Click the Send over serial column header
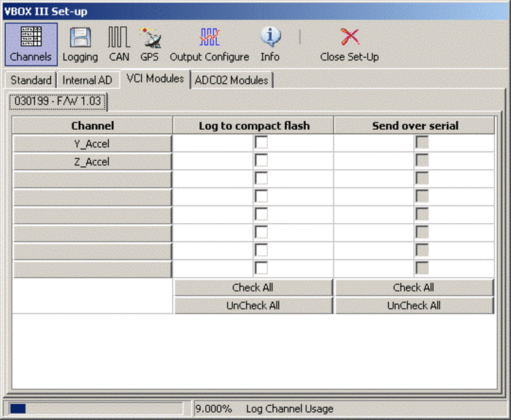The width and height of the screenshot is (511, 420). pyautogui.click(x=414, y=125)
